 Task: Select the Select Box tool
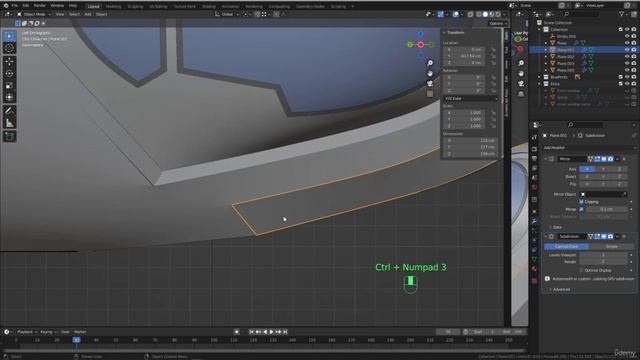[x=9, y=36]
